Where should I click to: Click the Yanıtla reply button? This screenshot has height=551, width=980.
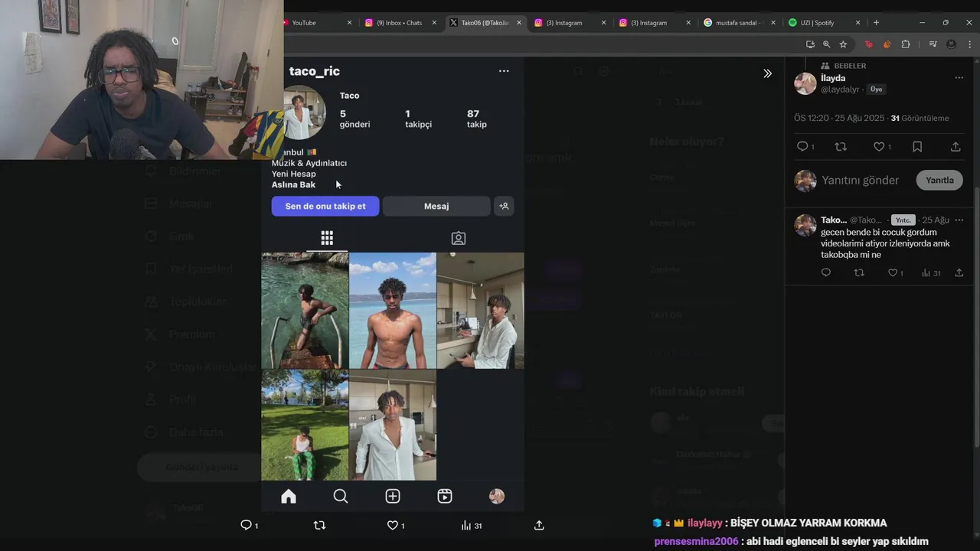click(939, 180)
